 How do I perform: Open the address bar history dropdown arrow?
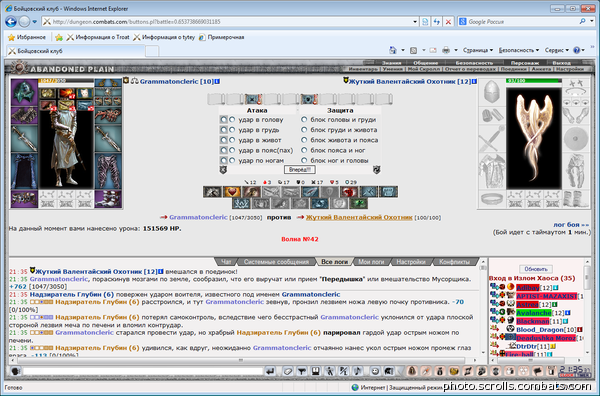(415, 22)
